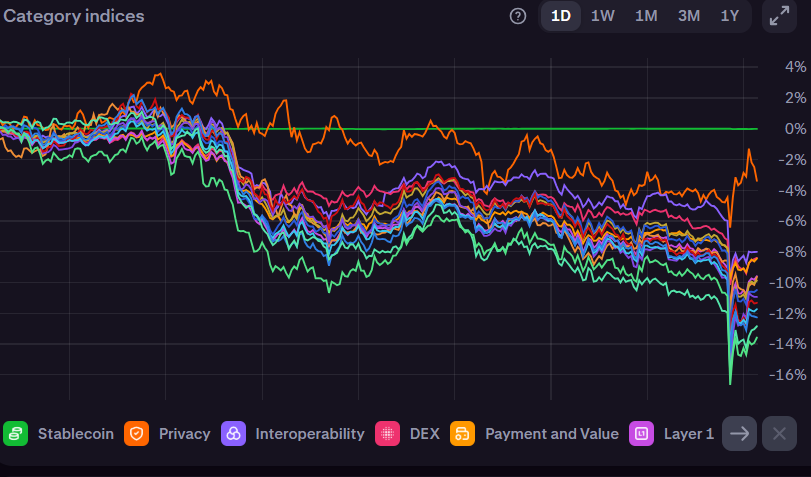The image size is (811, 477).
Task: Select the 1D time range tab
Action: pos(561,16)
